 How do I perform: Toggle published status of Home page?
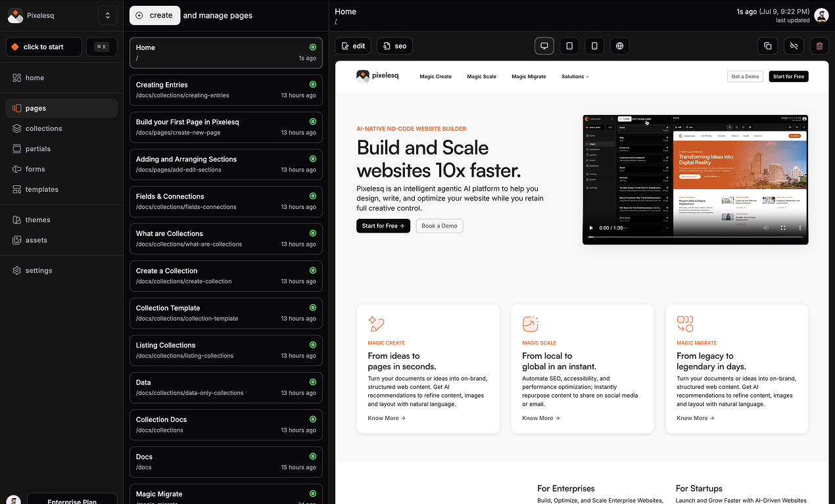tap(313, 47)
